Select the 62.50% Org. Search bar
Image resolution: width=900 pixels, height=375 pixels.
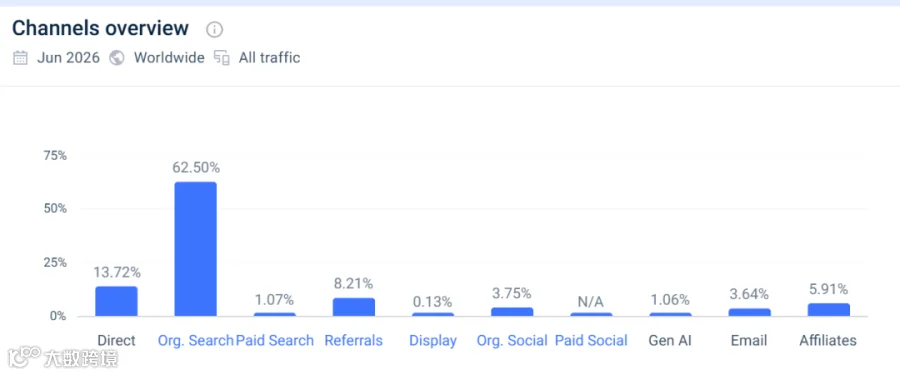196,249
